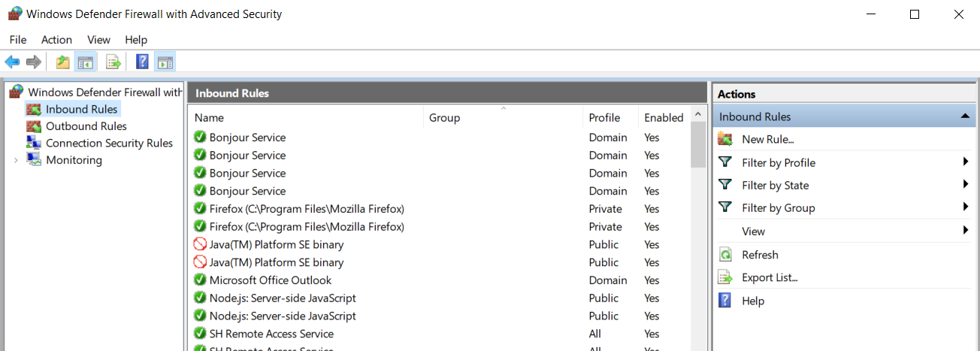Select the Microsoft Office Outlook rule row
The width and height of the screenshot is (980, 351).
coord(271,280)
